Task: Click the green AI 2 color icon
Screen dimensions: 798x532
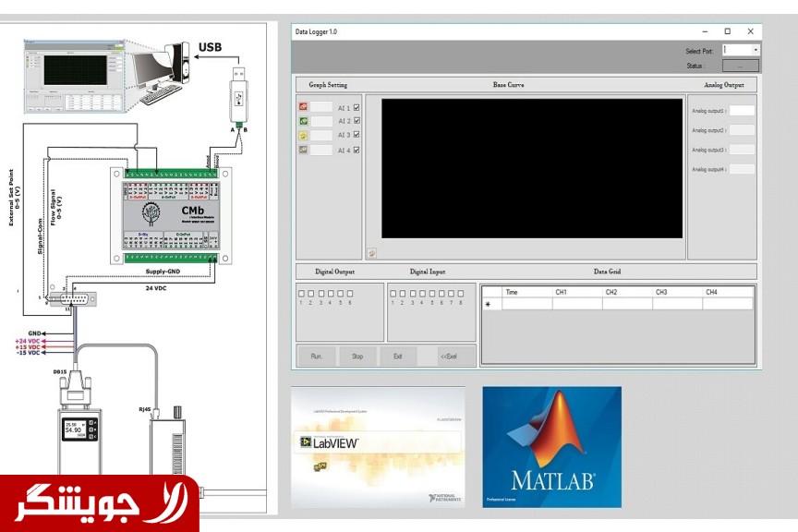Action: point(304,121)
